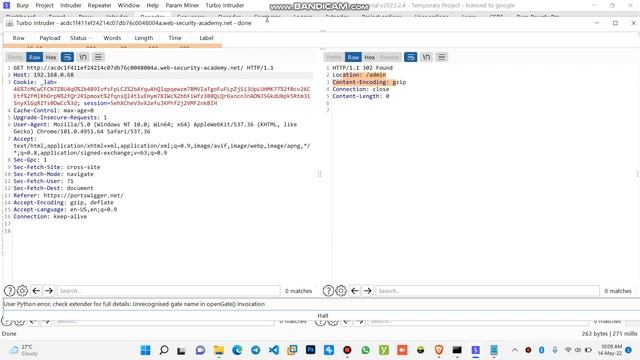Switch the response view to Pretty
Viewport: 640px width, 360px height.
(x=334, y=57)
